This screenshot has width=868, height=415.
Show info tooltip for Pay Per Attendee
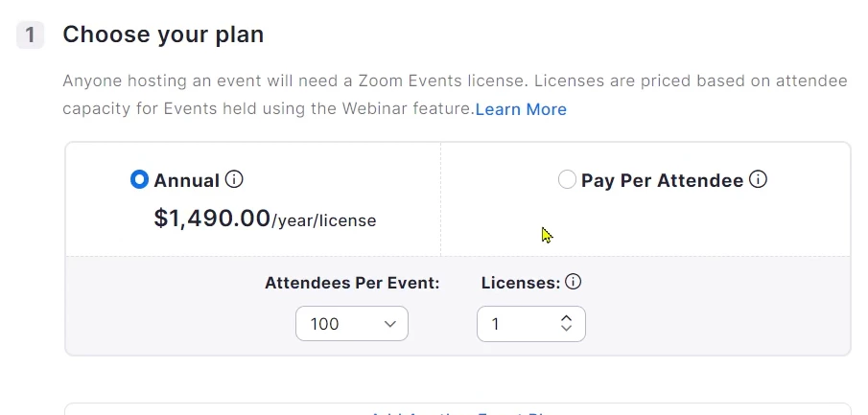tap(758, 179)
